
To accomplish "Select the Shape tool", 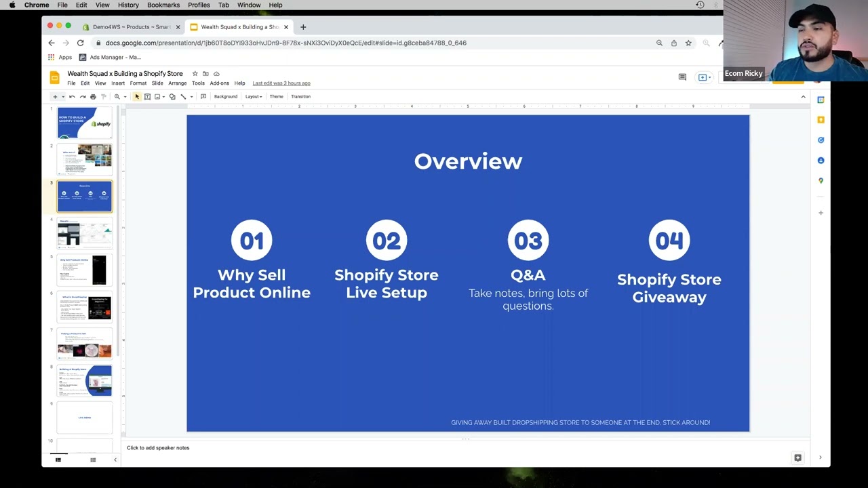I will (x=172, y=97).
